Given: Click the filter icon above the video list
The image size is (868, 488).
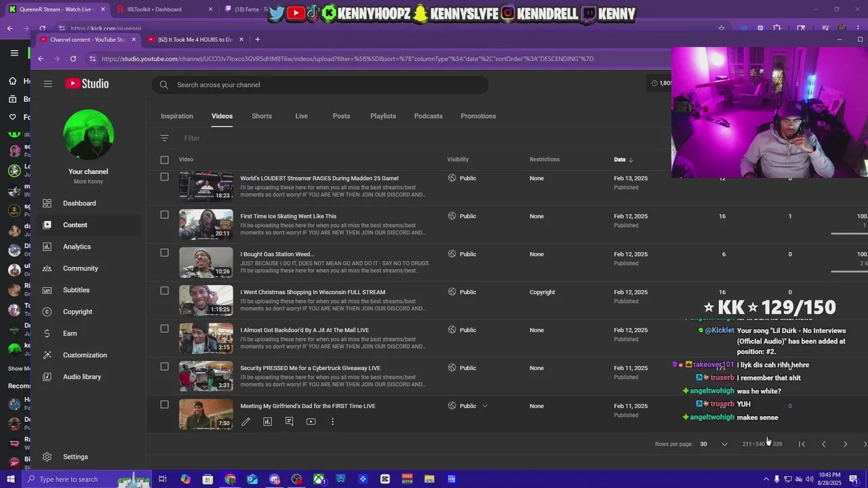Looking at the screenshot, I should click(x=164, y=138).
